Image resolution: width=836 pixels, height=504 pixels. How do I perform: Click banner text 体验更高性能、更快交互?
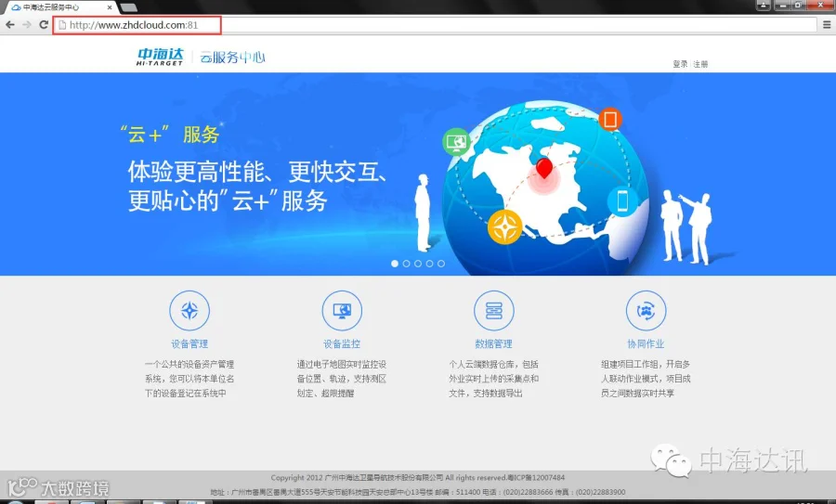point(258,171)
